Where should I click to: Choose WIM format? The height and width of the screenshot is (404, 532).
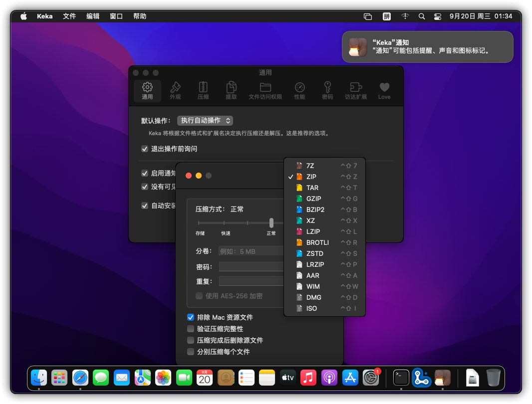pos(324,286)
